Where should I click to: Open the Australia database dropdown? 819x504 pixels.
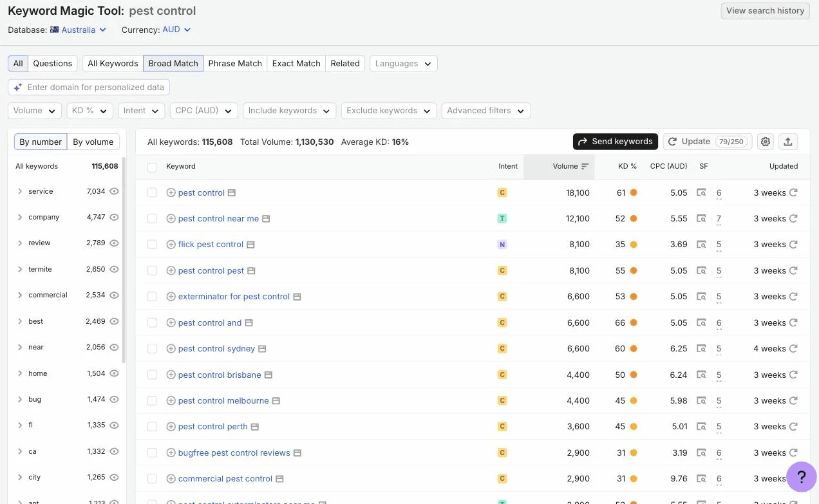tap(78, 30)
